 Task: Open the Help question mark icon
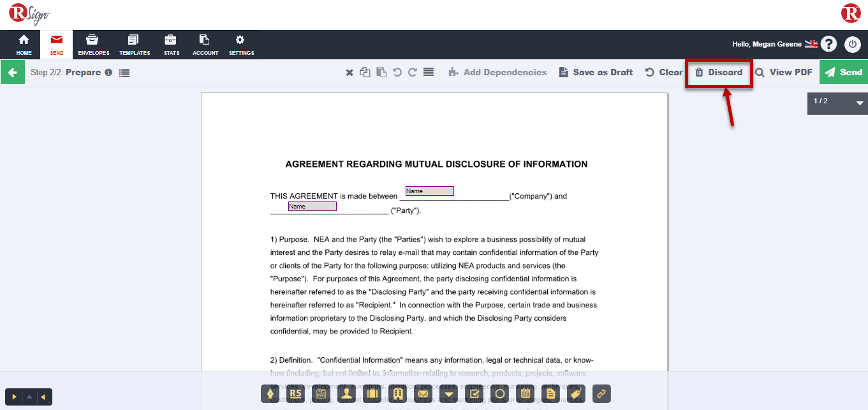tap(828, 44)
